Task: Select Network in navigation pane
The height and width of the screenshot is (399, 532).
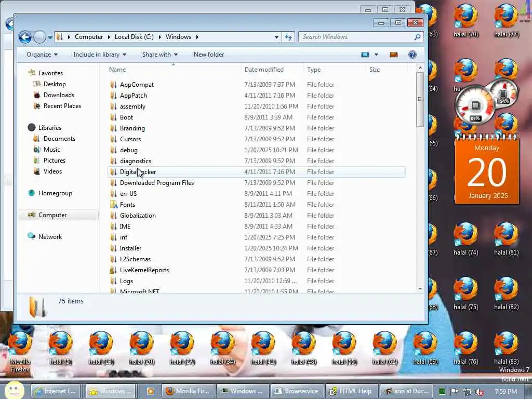Action: [50, 237]
